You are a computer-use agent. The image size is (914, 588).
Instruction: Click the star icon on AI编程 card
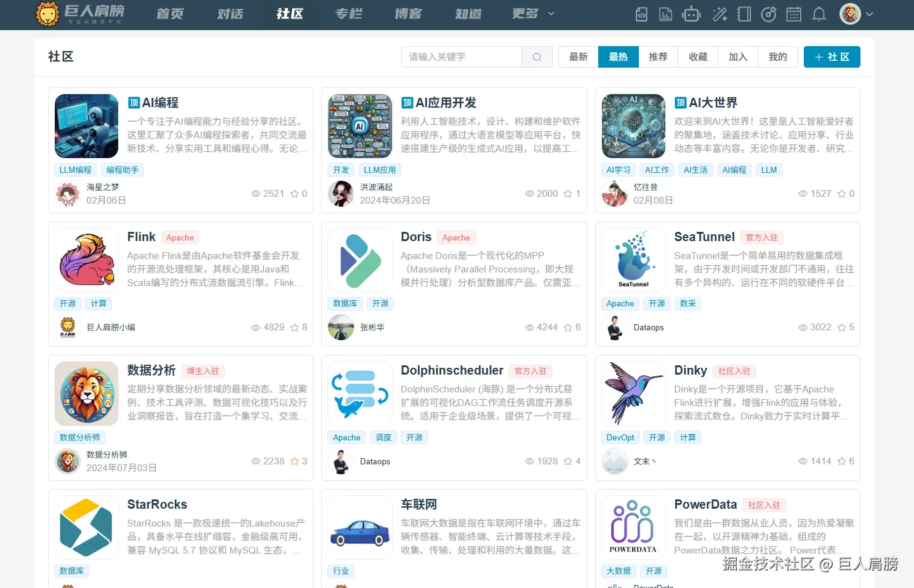tap(294, 194)
